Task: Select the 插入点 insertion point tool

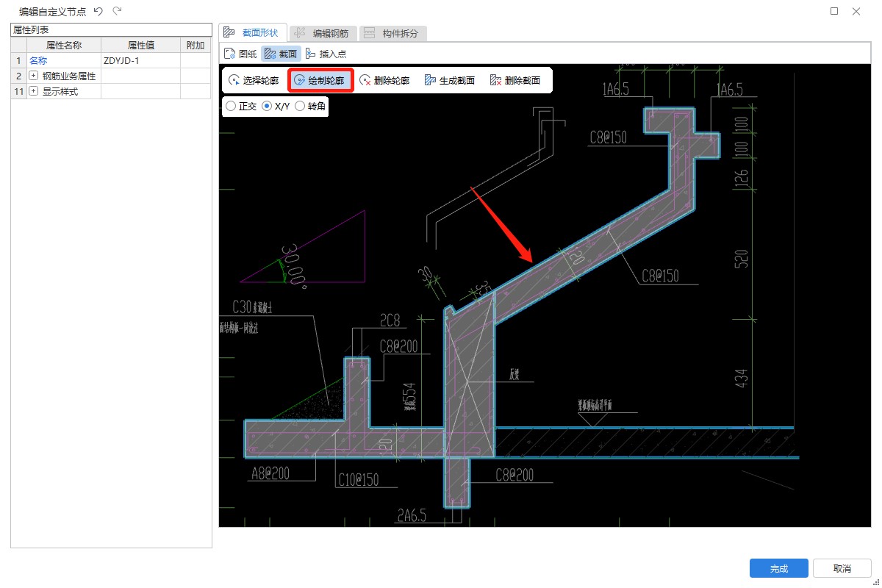Action: click(x=326, y=54)
